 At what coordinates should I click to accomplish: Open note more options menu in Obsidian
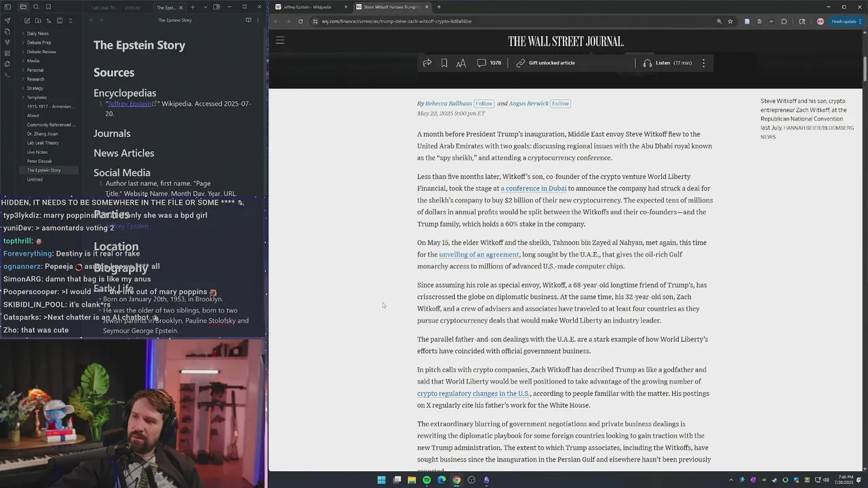pos(258,20)
